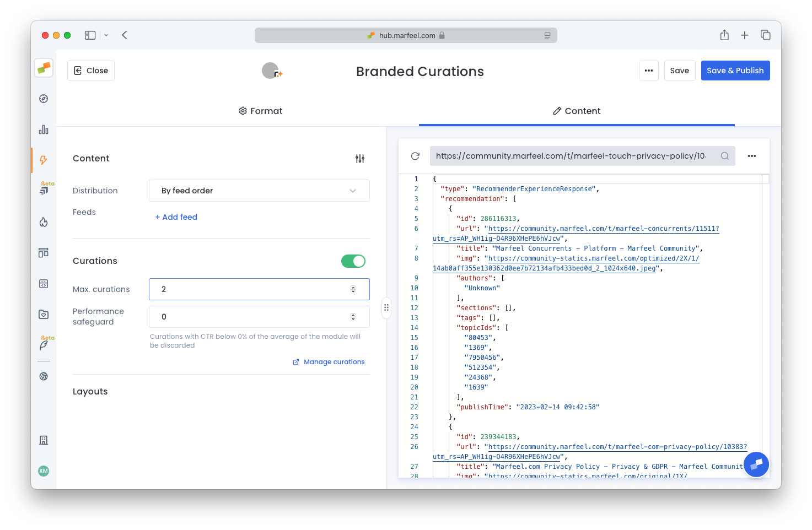Image resolution: width=812 pixels, height=530 pixels.
Task: Click Save & Publish
Action: (x=735, y=71)
